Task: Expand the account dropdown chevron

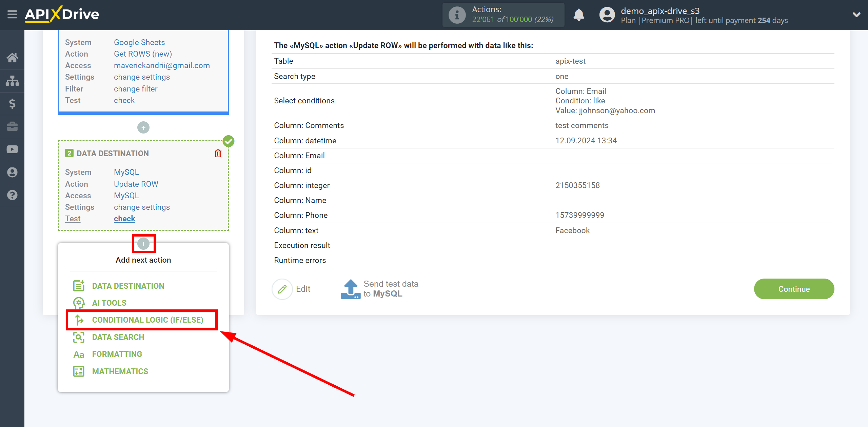Action: coord(856,15)
